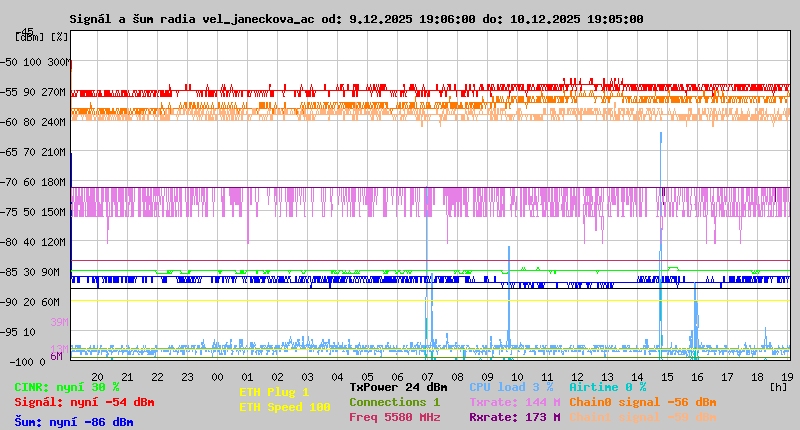Click the 'Freq 5580 MHz' legend label

click(x=395, y=417)
